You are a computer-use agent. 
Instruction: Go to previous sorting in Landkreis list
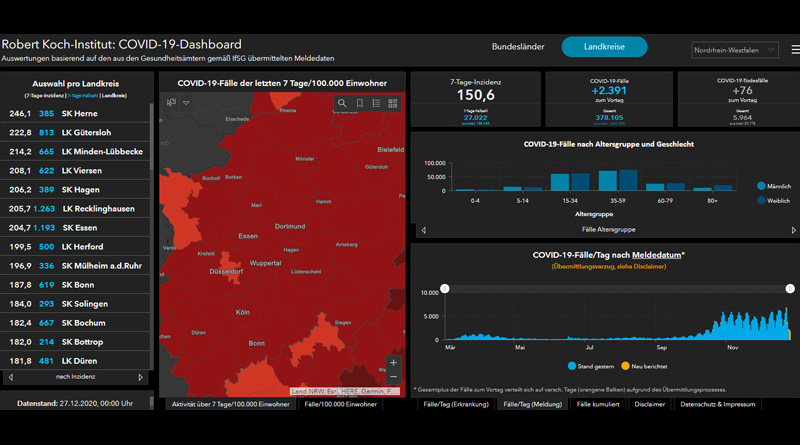(x=11, y=377)
